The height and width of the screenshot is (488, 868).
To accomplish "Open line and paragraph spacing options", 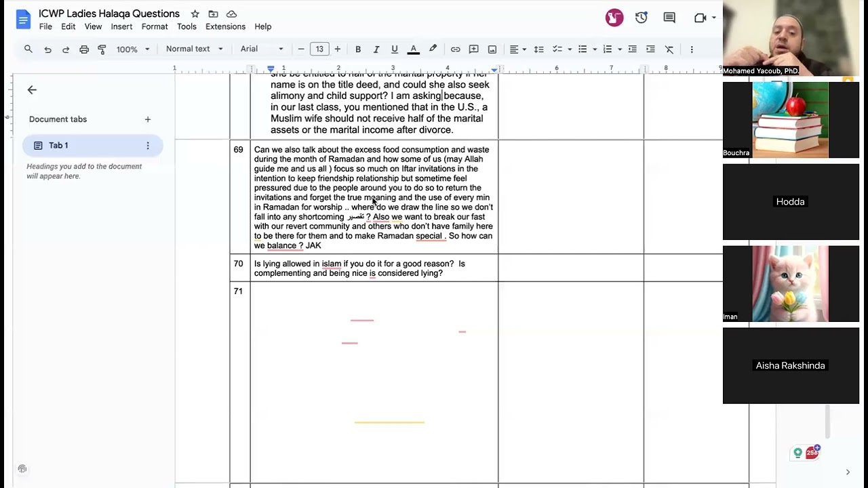I will [x=539, y=49].
